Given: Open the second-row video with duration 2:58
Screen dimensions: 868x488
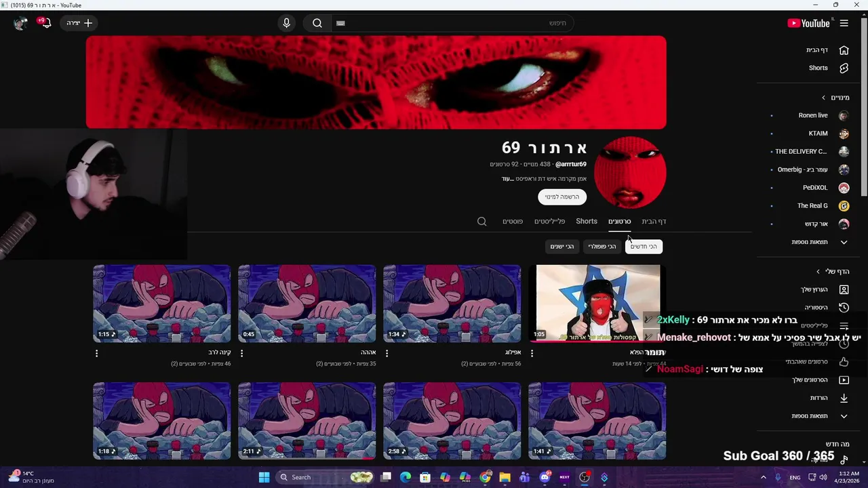Looking at the screenshot, I should pyautogui.click(x=452, y=421).
